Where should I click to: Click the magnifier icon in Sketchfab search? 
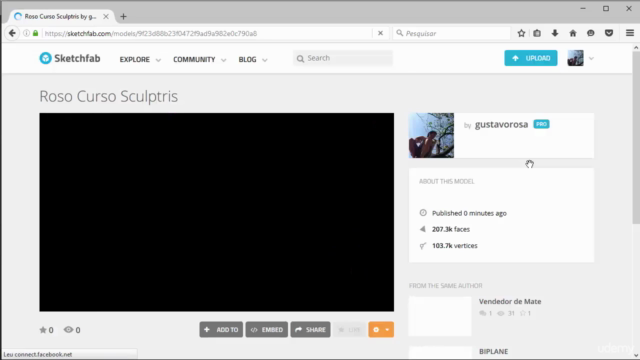pyautogui.click(x=300, y=59)
